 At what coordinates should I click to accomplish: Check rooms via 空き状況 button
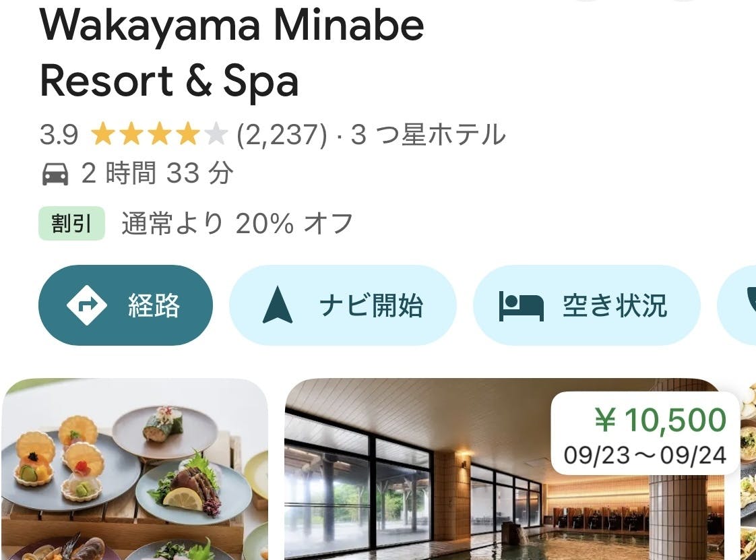point(586,305)
